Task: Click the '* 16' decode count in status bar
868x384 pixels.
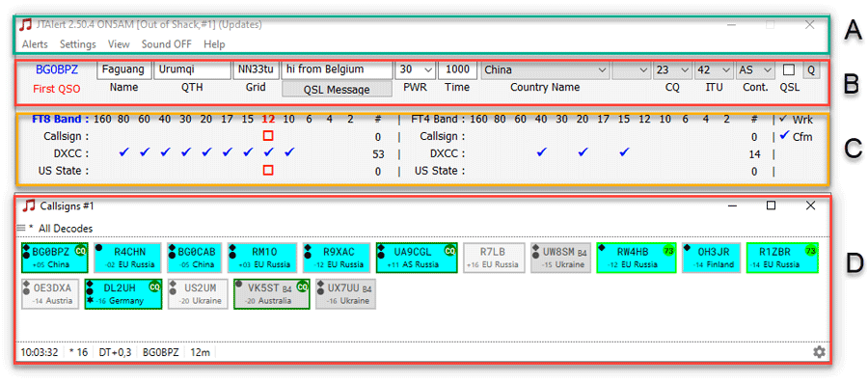Action: pyautogui.click(x=78, y=352)
